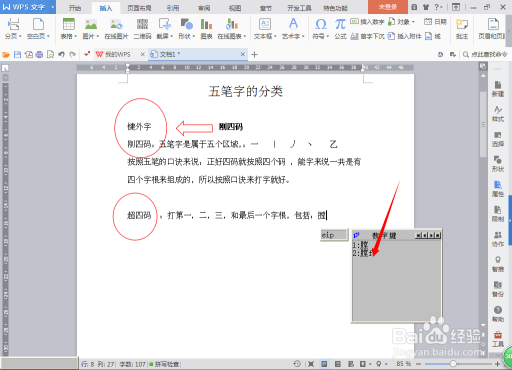Insert a shape (形状)
This screenshot has width=512, height=370.
click(x=186, y=29)
